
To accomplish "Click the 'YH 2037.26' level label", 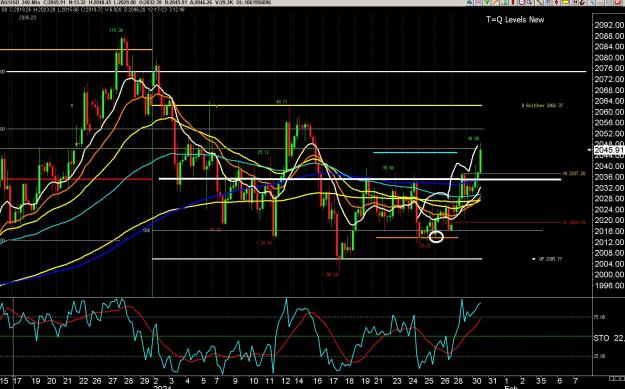I will pos(574,173).
